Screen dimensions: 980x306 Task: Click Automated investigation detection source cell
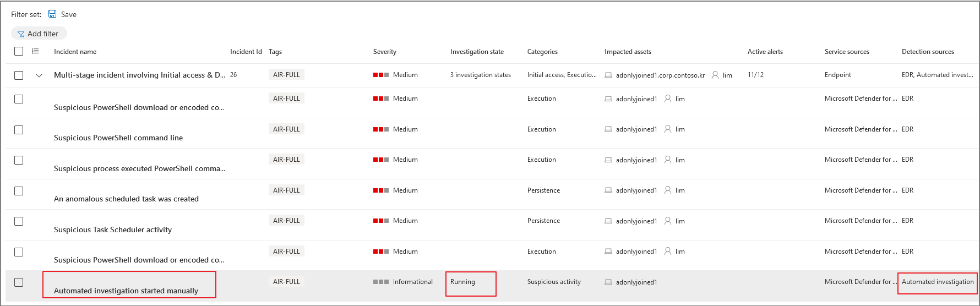[938, 282]
